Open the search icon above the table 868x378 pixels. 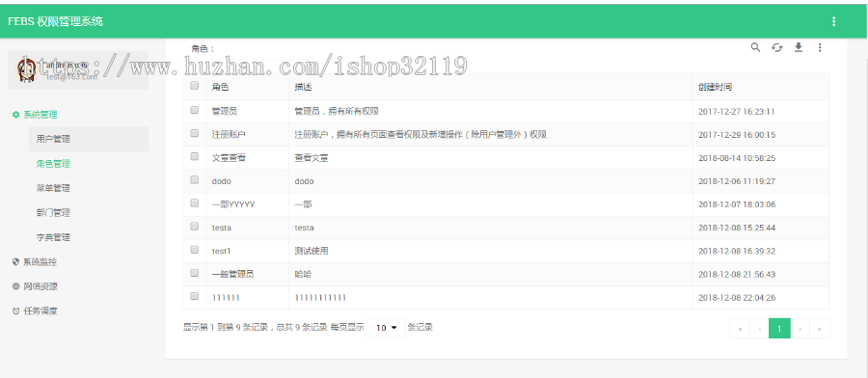coord(755,47)
